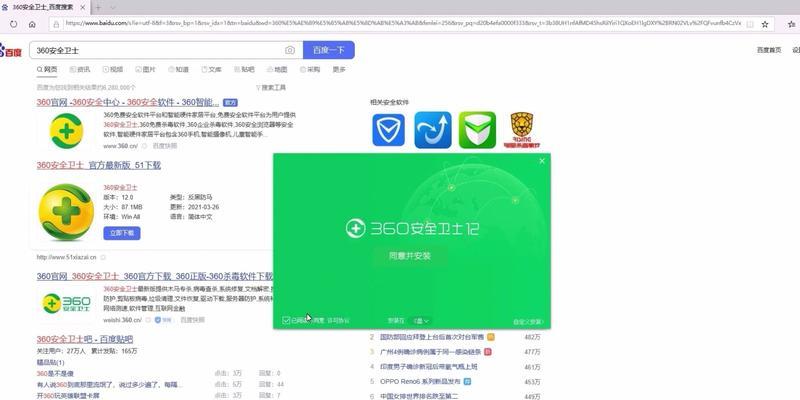Switch to the 图片 search tab
Image resolution: width=800 pixels, height=400 pixels.
145,69
